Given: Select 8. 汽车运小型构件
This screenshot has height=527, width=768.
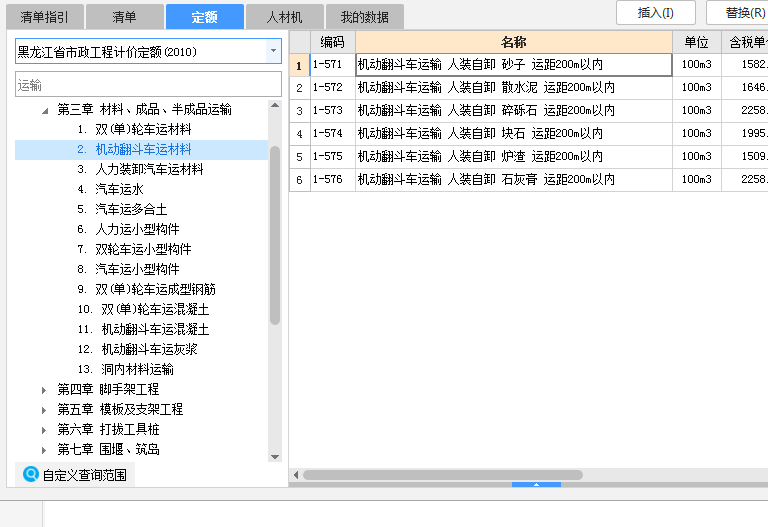Looking at the screenshot, I should (128, 269).
